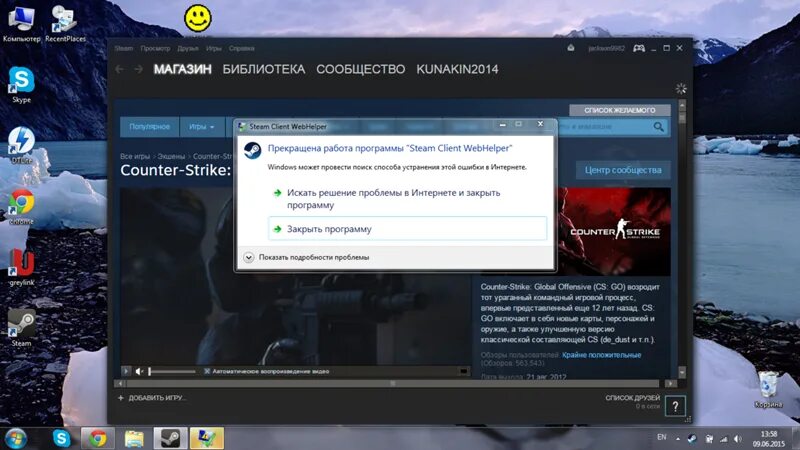Go back with the Steam back arrow
This screenshot has height=450, width=800.
(x=120, y=69)
